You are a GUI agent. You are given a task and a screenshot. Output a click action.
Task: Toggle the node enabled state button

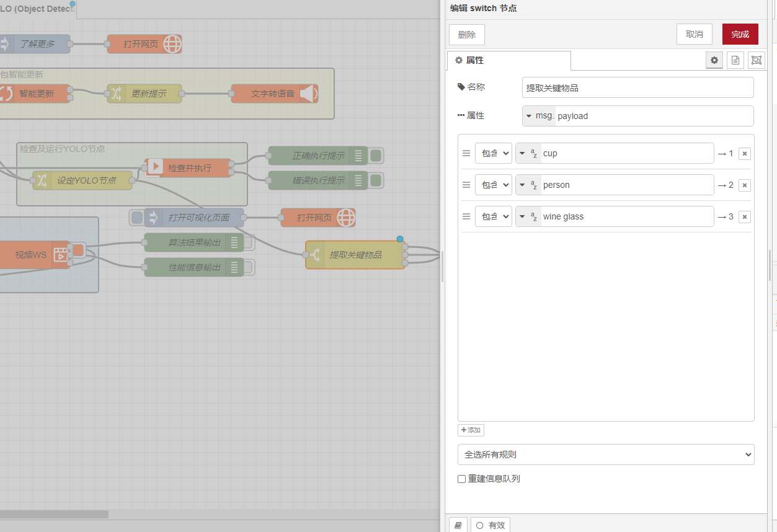(x=491, y=525)
